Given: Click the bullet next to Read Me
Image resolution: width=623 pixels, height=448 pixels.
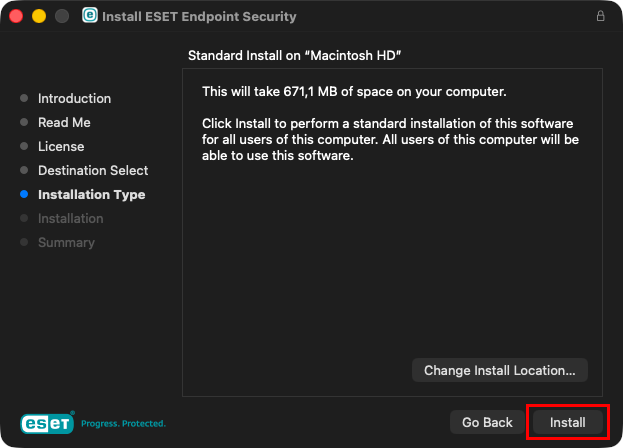Looking at the screenshot, I should click(24, 123).
